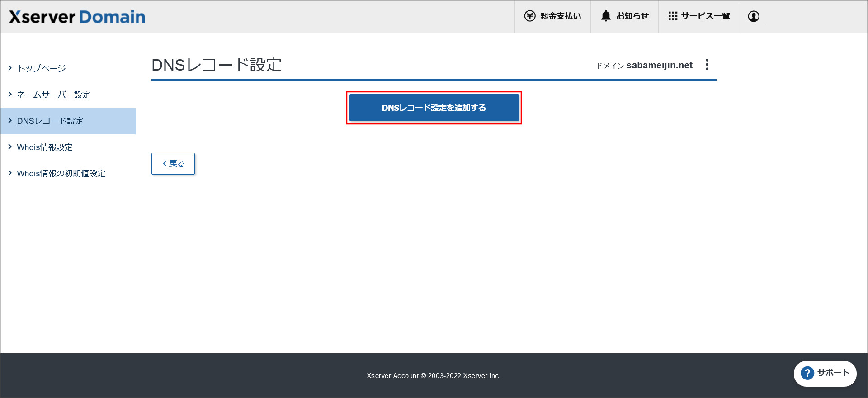
Task: Click the Xserver Domain logo
Action: tap(77, 17)
